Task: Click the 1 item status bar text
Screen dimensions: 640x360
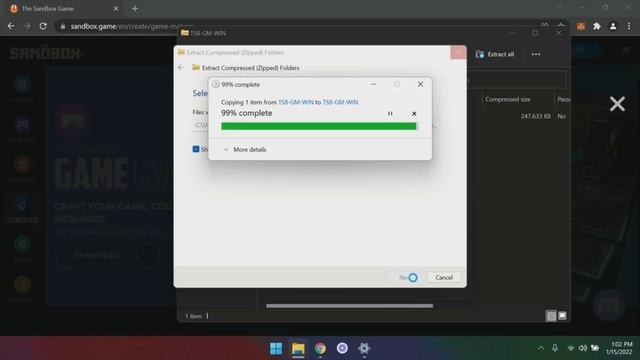Action: pos(193,316)
